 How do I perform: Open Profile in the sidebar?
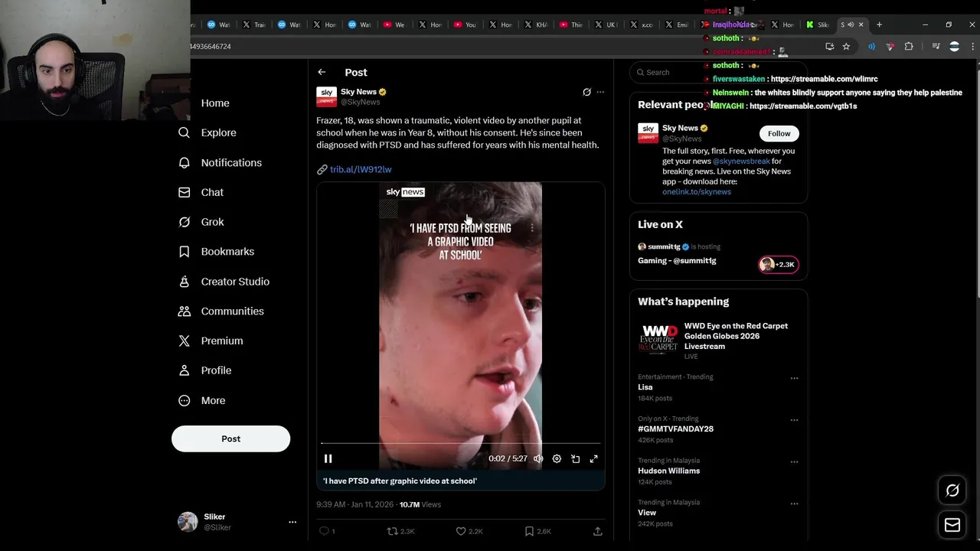coord(204,370)
